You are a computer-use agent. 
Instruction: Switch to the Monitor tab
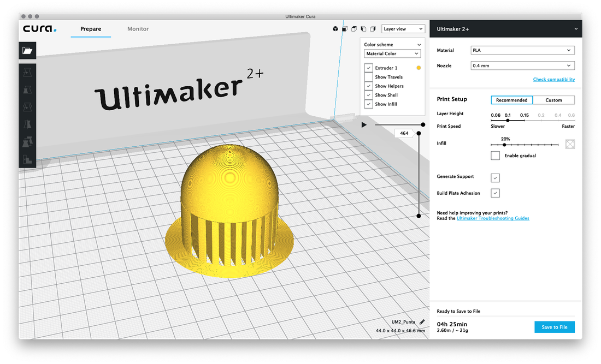(x=138, y=29)
